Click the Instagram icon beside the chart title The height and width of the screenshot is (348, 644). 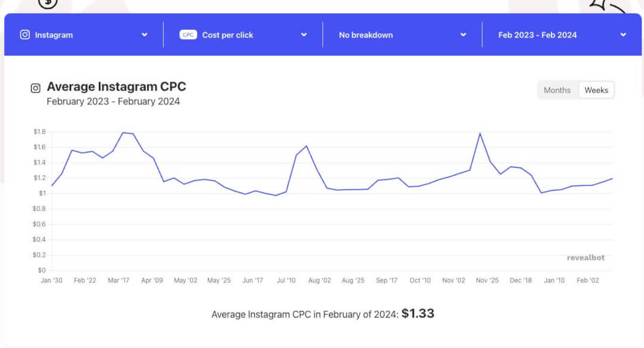35,87
